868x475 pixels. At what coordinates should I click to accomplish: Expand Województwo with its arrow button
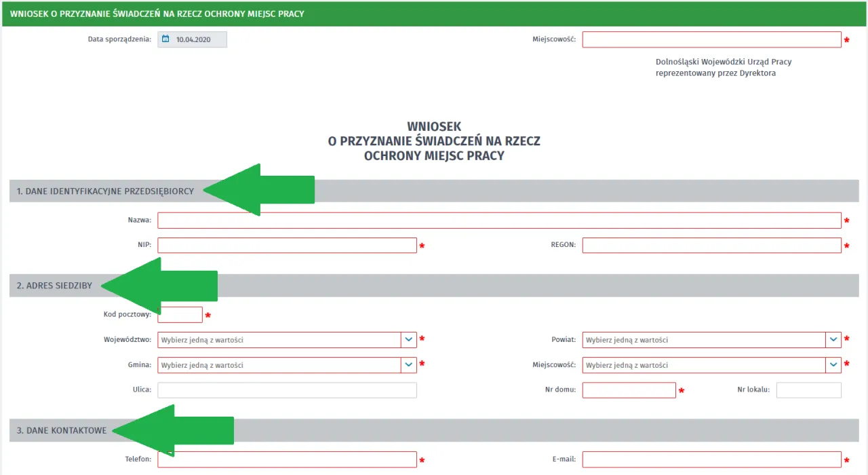click(409, 340)
